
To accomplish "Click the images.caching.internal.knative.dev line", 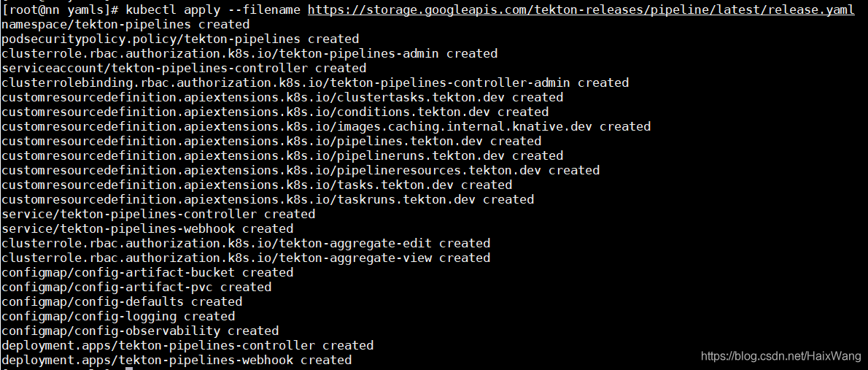I will click(x=326, y=126).
